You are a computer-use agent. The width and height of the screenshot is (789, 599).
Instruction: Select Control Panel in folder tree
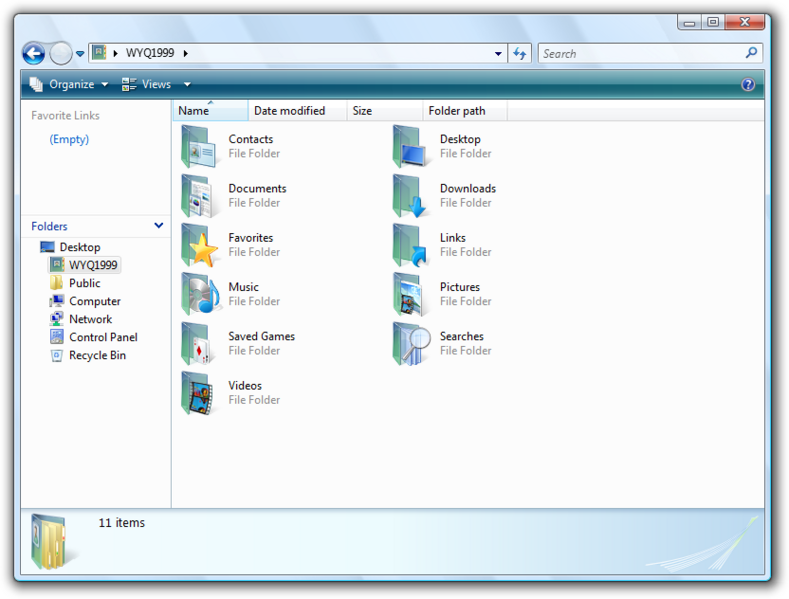pos(102,337)
